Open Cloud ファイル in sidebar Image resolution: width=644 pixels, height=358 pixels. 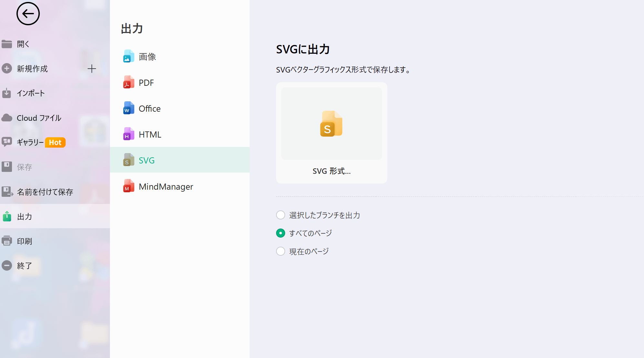pos(55,118)
